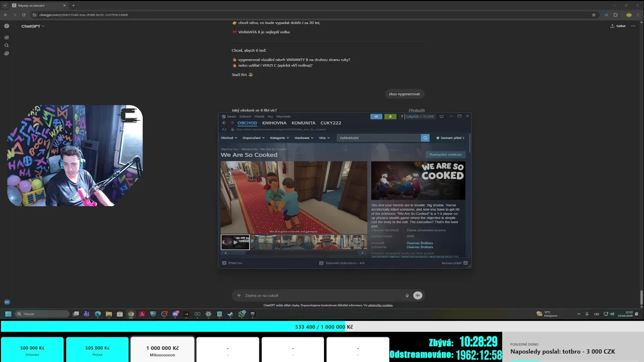Open the Dwarven Brothers developer link

[x=420, y=243]
